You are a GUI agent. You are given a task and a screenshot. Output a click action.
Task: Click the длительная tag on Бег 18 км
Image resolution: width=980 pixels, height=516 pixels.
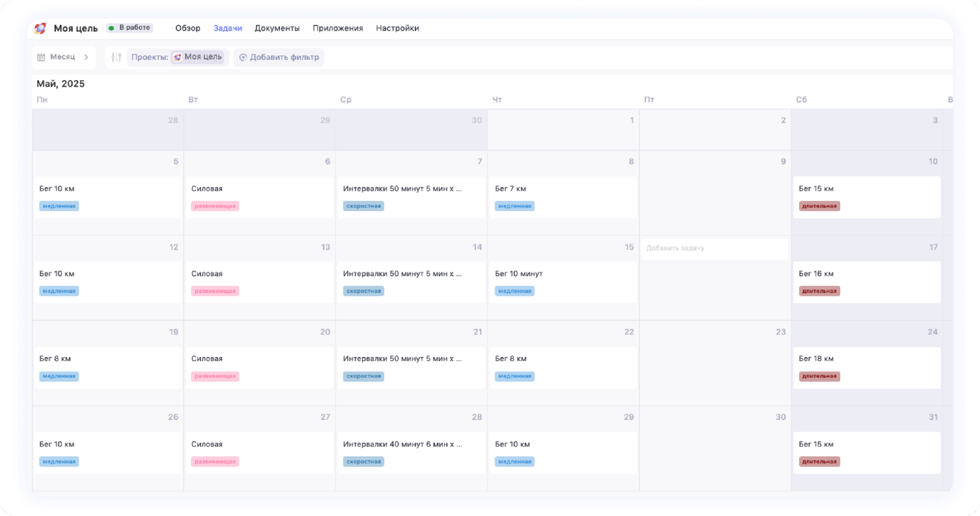click(x=819, y=376)
